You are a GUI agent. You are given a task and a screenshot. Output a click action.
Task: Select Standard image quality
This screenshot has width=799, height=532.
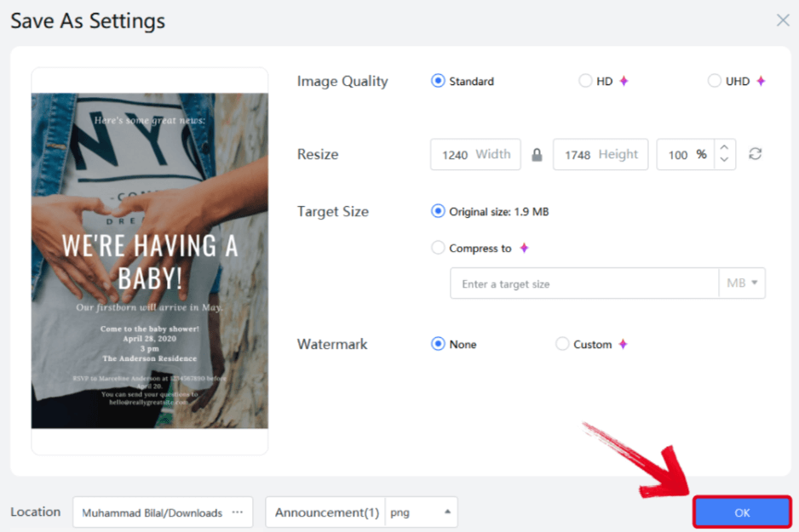(437, 81)
